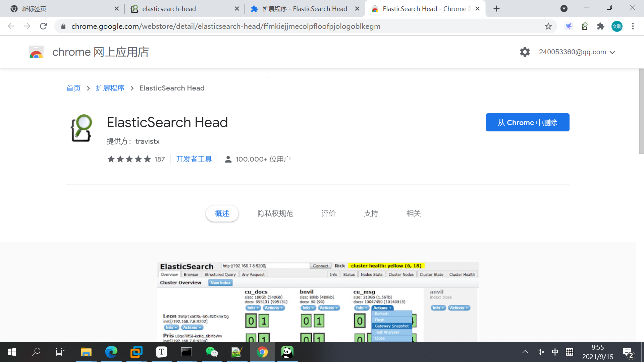Click the 首页 breadcrumb link

[x=73, y=88]
